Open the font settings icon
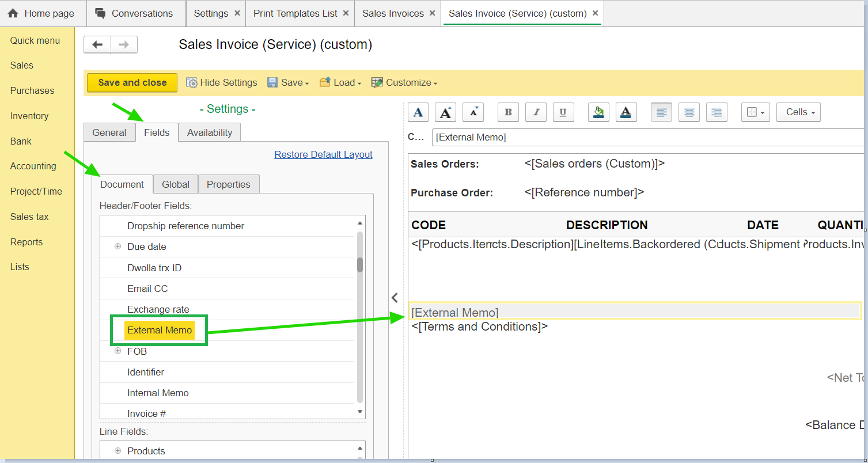 click(x=418, y=112)
